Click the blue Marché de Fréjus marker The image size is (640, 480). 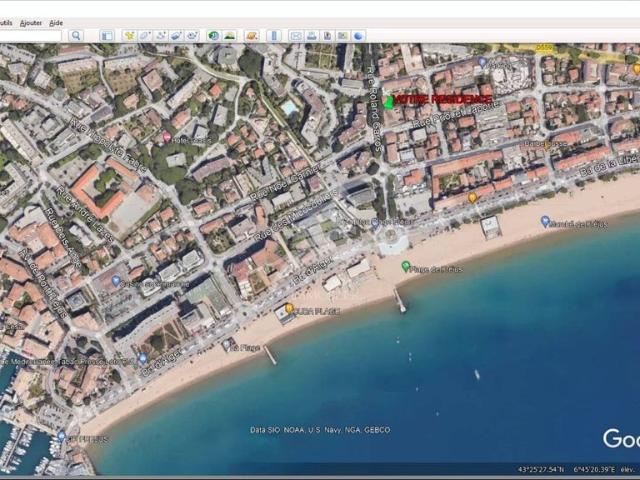click(545, 221)
